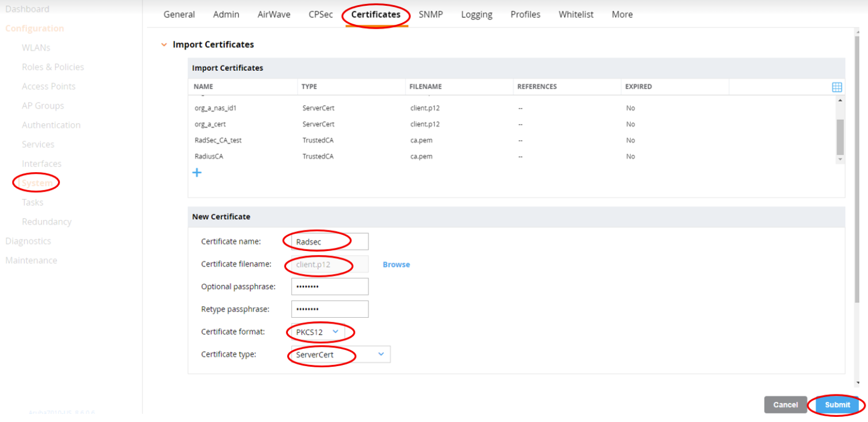Viewport: 868px width, 422px height.
Task: Click the certificate table scrollbar down arrow
Action: [840, 159]
